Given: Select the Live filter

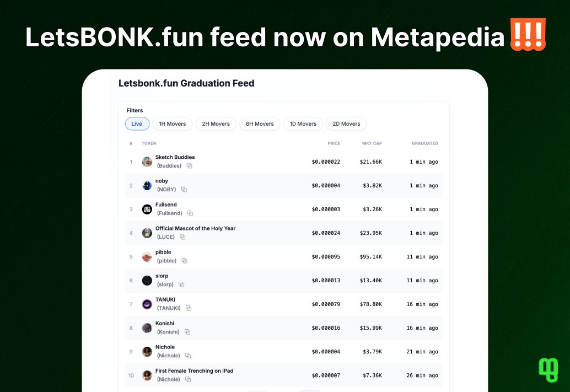Looking at the screenshot, I should (x=137, y=123).
